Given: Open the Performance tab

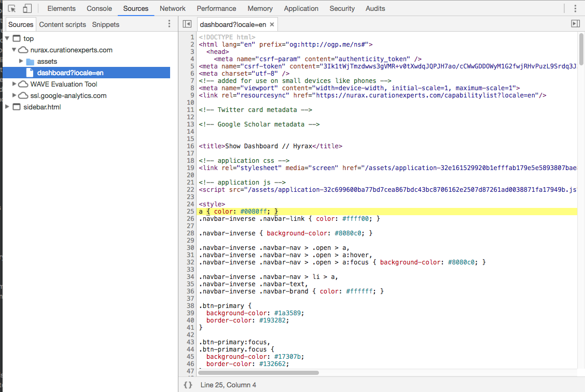Looking at the screenshot, I should click(x=216, y=8).
